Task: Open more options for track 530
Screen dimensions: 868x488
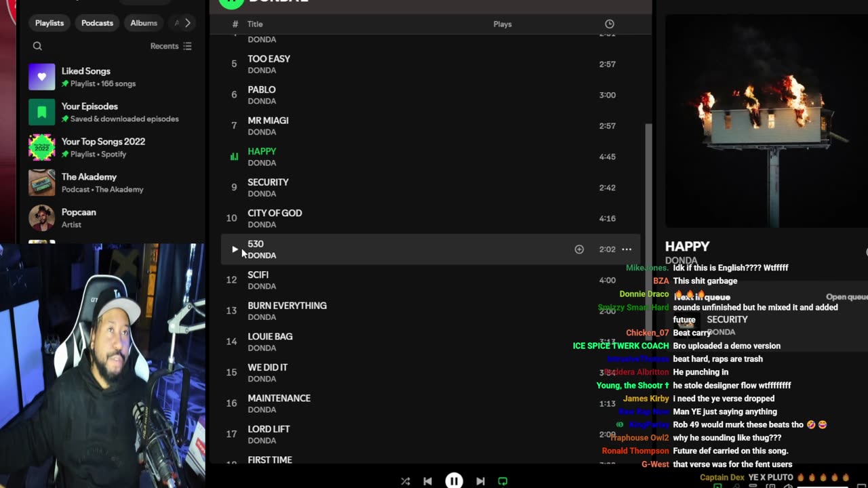Action: [x=627, y=249]
